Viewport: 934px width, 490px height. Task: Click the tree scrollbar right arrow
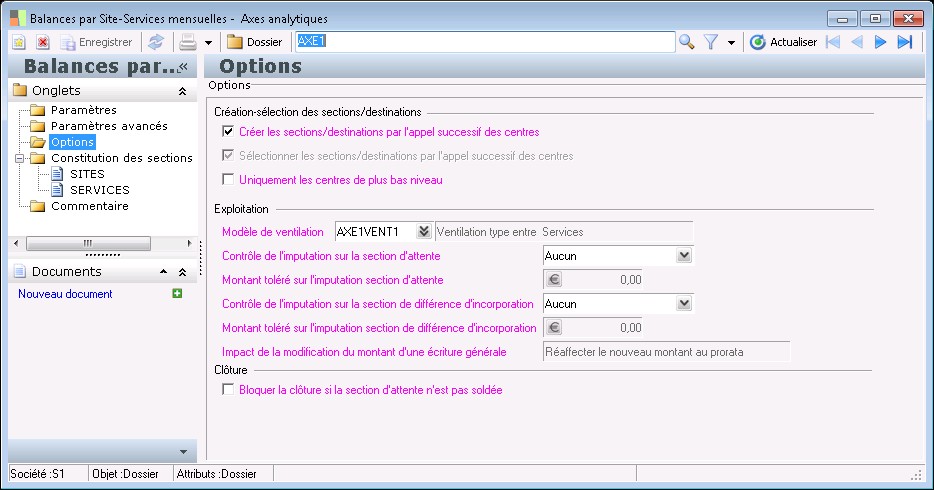click(189, 243)
